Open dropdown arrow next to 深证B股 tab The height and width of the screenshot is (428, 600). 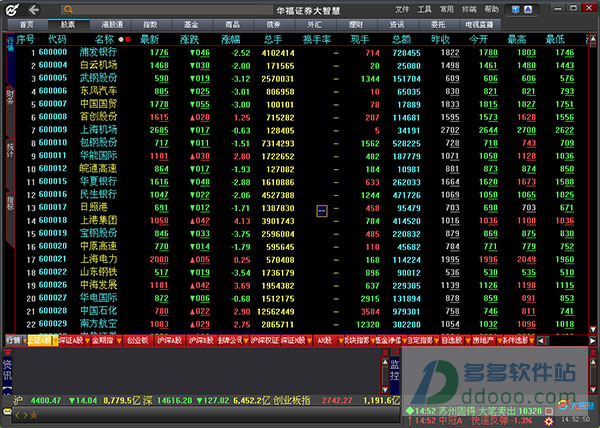coord(309,340)
